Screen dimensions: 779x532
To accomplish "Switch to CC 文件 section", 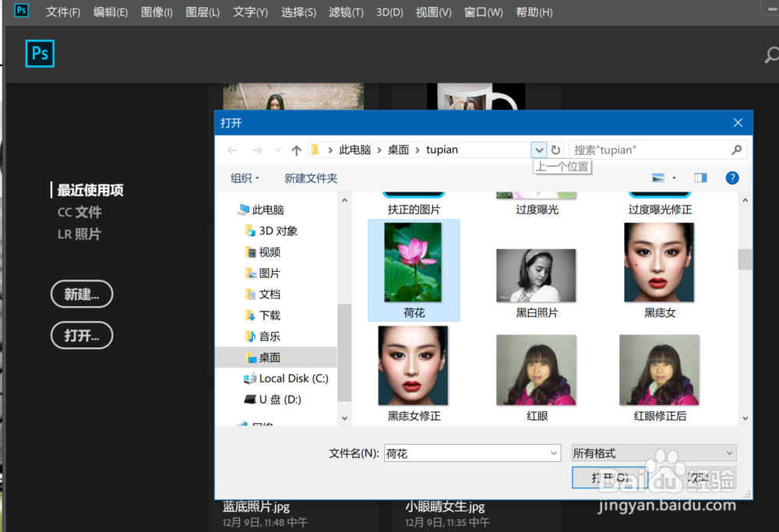I will [x=79, y=211].
